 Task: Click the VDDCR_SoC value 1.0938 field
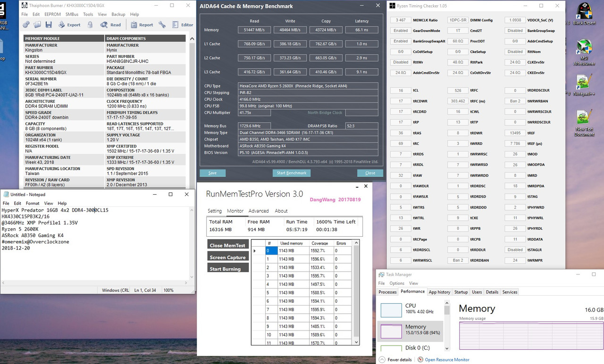click(515, 20)
